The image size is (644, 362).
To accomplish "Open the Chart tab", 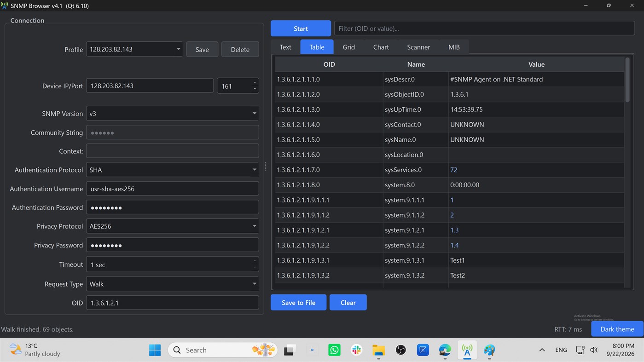I will [x=381, y=47].
